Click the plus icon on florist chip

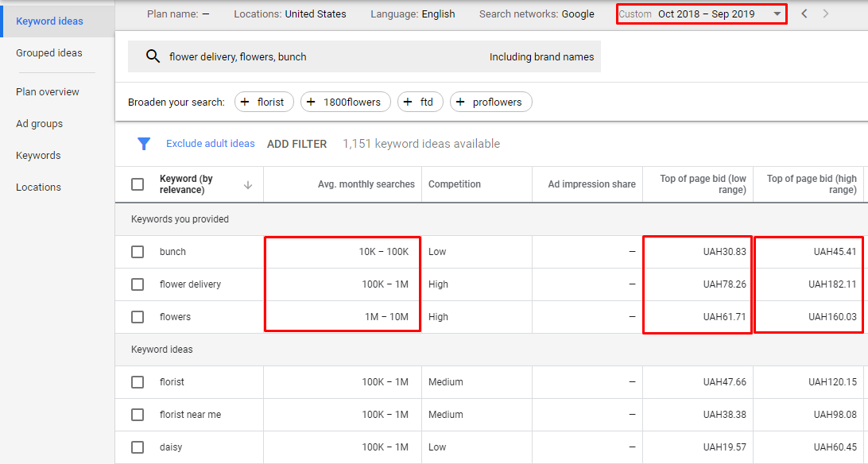coord(245,102)
